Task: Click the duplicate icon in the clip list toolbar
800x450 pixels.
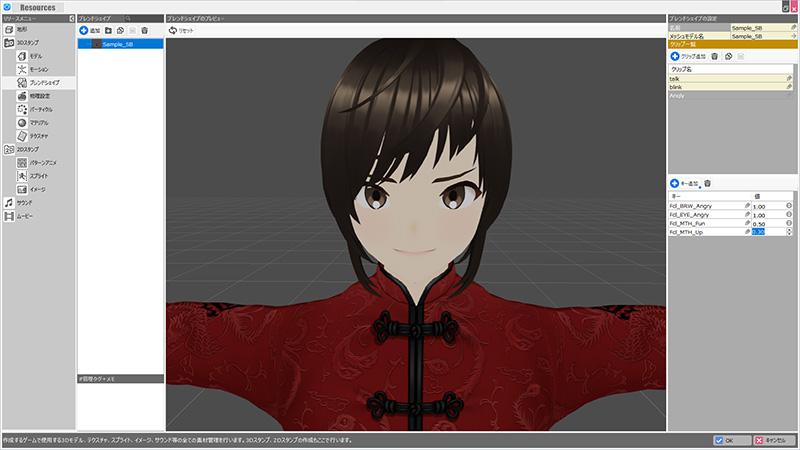Action: coord(728,57)
